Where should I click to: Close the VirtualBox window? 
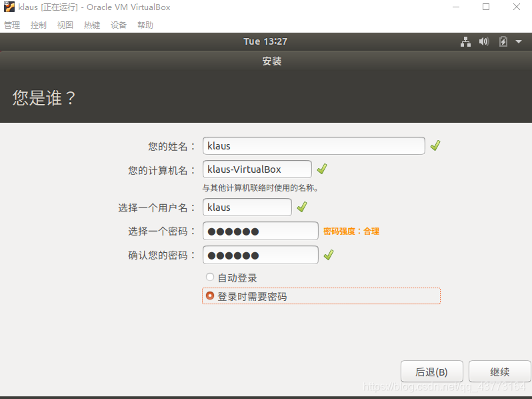click(517, 7)
